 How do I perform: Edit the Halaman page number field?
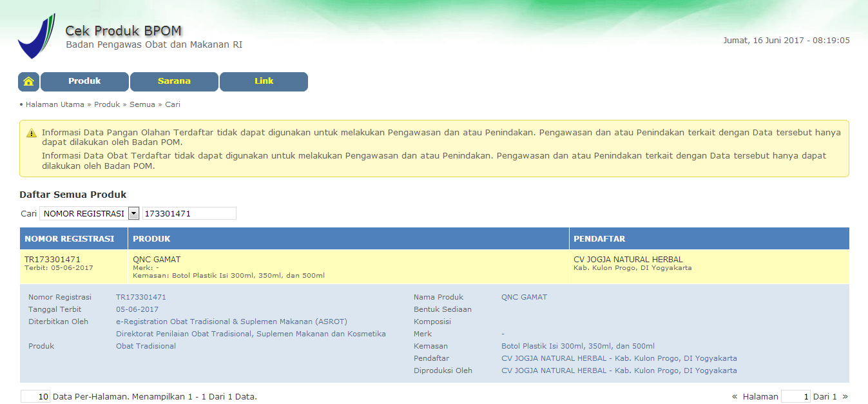(x=796, y=397)
